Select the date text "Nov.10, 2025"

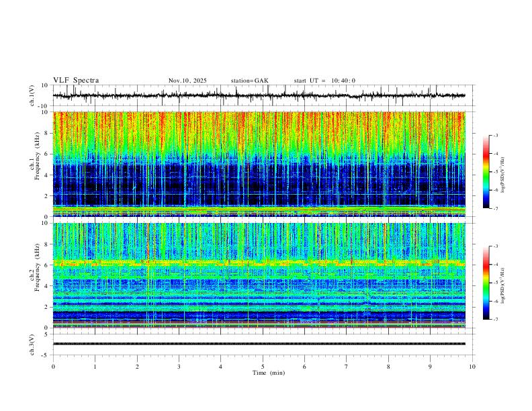[187, 81]
